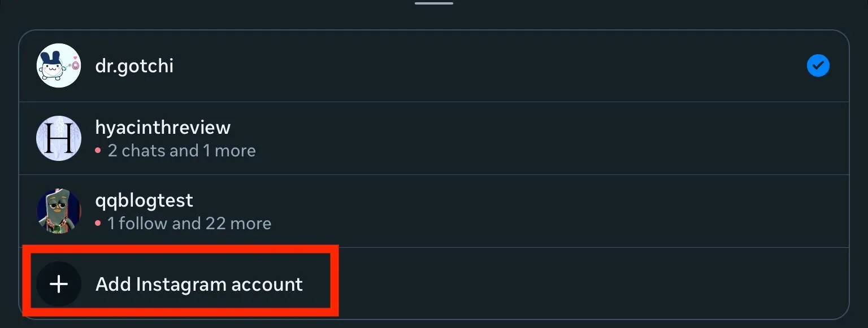Screen dimensions: 868x328
Task: Click 'Add Instagram account' label
Action: [199, 284]
